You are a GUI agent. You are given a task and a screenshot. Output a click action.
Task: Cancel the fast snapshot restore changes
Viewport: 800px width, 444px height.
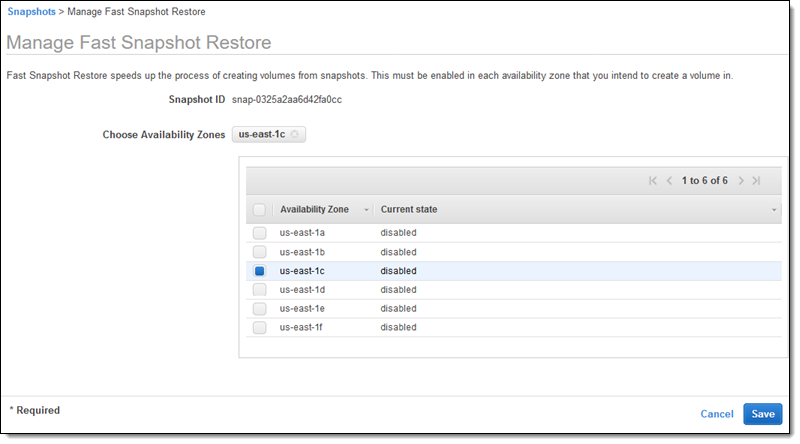click(717, 414)
